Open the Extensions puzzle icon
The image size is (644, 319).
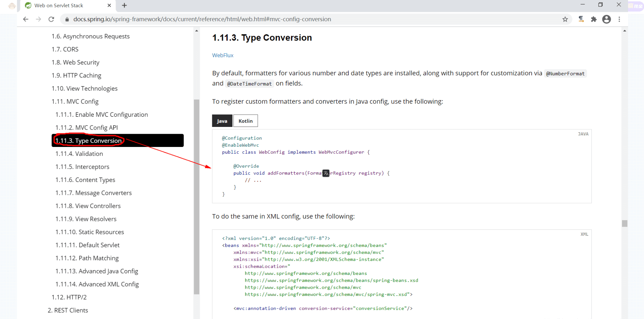coord(593,19)
